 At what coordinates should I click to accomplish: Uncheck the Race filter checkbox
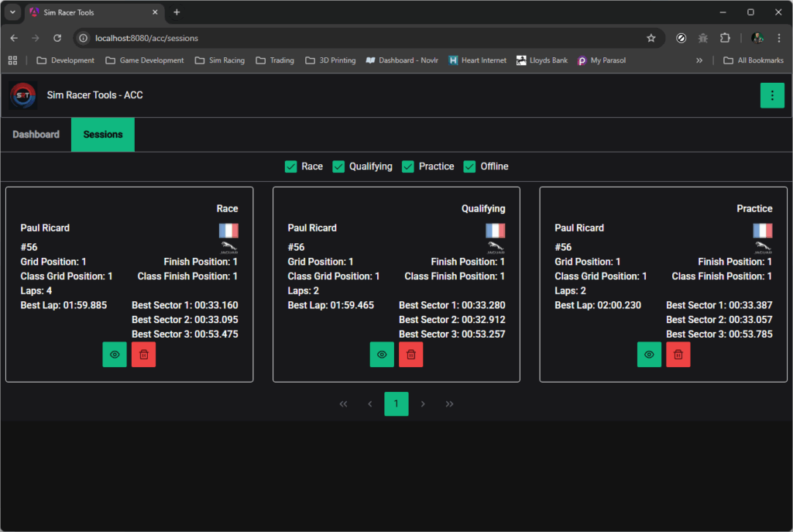pyautogui.click(x=291, y=166)
